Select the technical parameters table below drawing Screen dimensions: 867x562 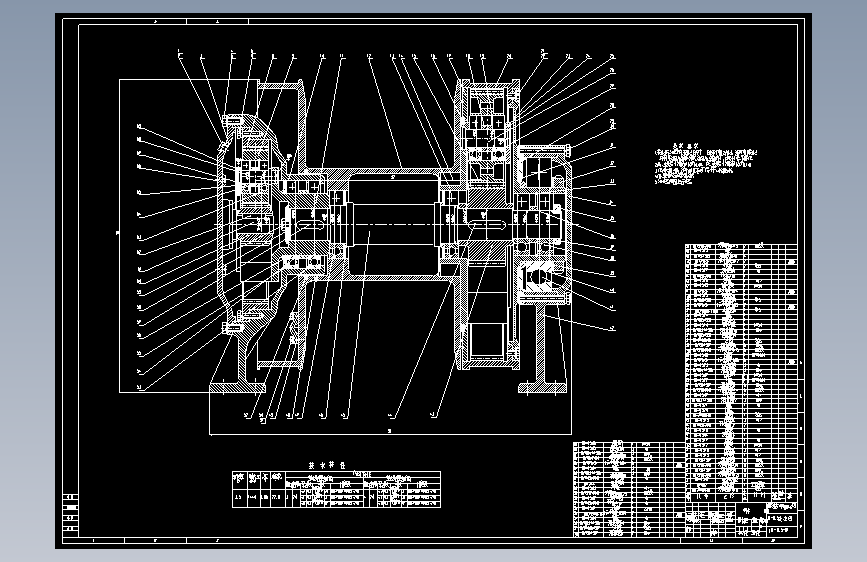[x=336, y=489]
